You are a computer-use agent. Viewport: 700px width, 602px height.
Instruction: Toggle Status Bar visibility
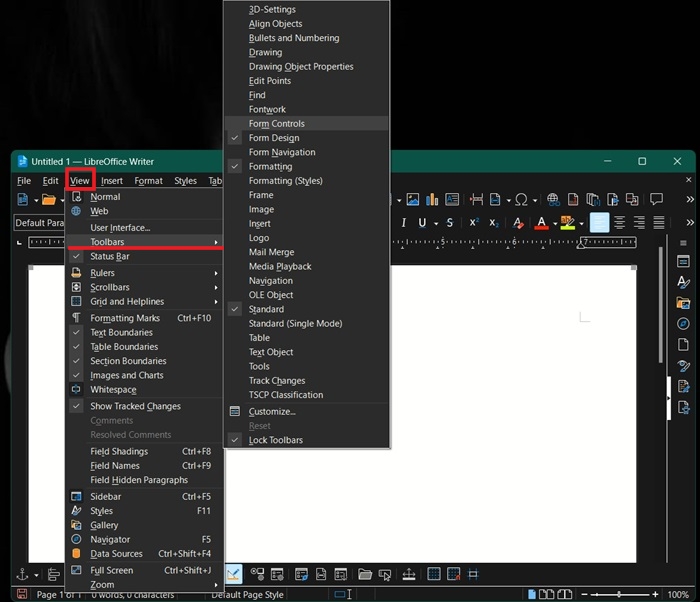(145, 256)
